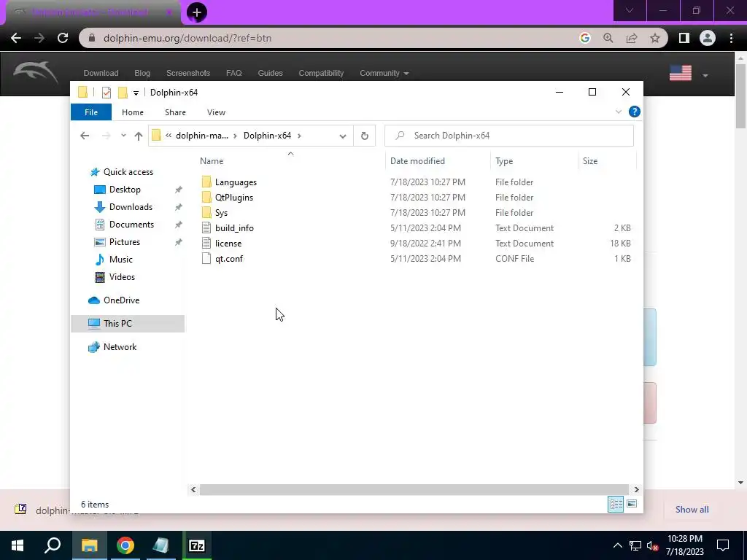
Task: Open recent locations dropdown arrow
Action: [123, 136]
